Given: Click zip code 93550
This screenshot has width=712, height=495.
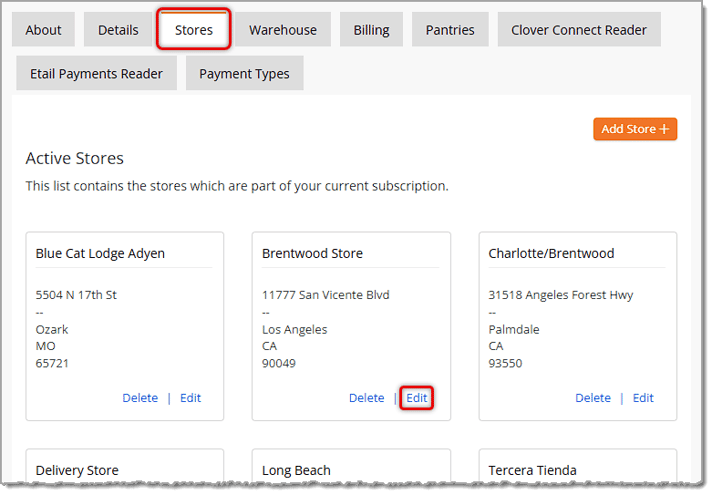Looking at the screenshot, I should [x=505, y=363].
